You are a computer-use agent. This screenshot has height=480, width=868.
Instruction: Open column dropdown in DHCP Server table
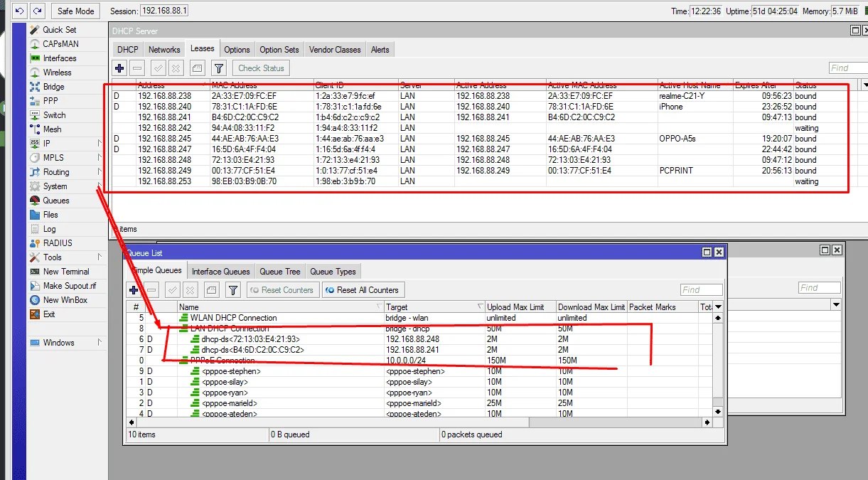click(864, 85)
